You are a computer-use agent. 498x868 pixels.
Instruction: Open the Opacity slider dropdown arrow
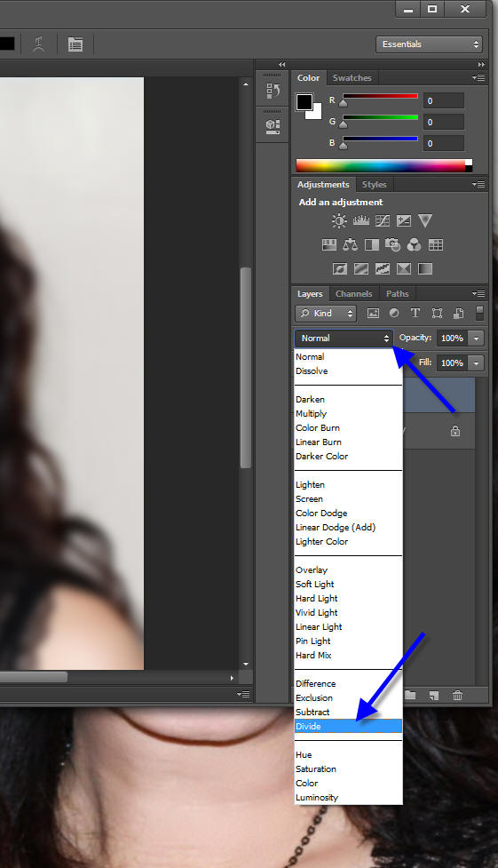click(477, 338)
